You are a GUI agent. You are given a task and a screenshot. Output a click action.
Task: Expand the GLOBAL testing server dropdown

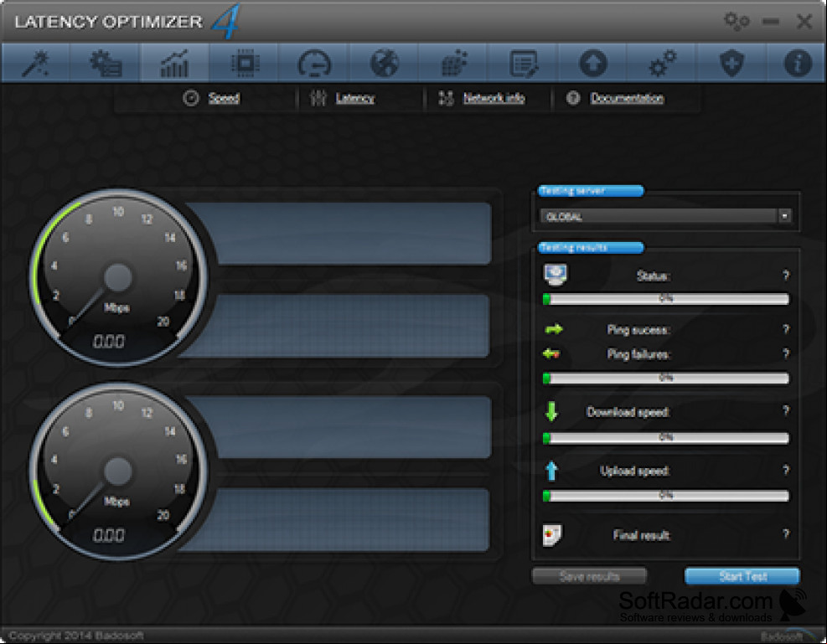pyautogui.click(x=665, y=216)
